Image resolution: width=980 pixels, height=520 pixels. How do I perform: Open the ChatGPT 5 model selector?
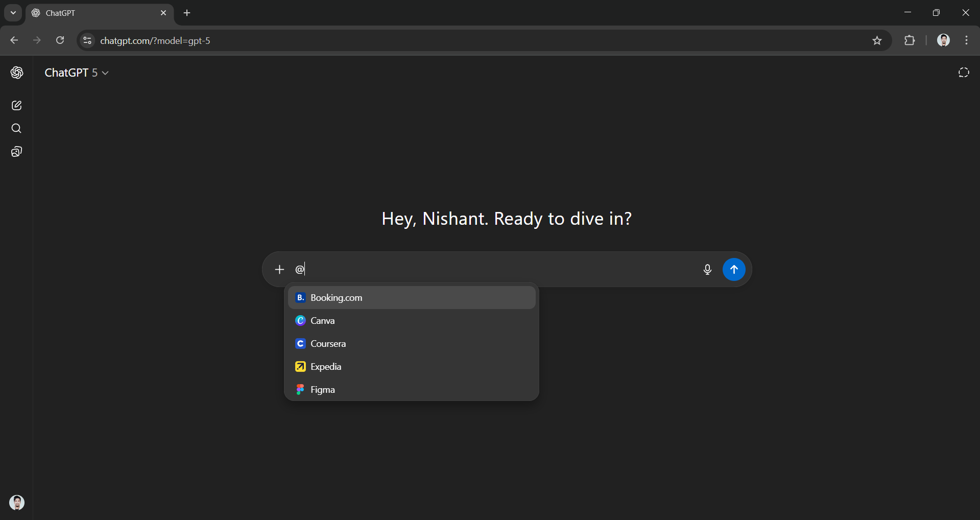(x=77, y=73)
